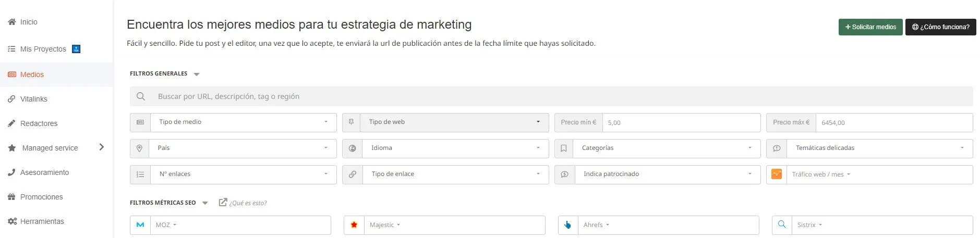
Task: Open the Sistrix metric dropdown
Action: (809, 225)
